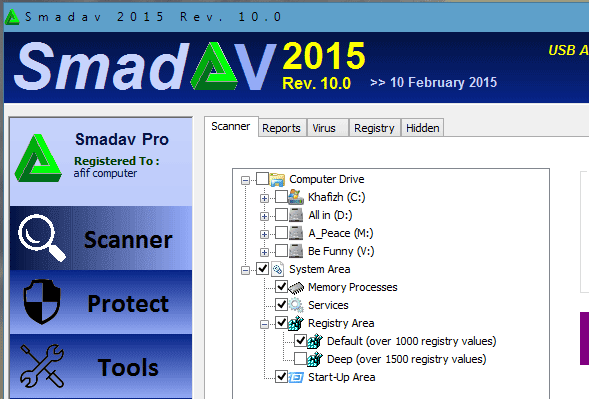The height and width of the screenshot is (399, 589).
Task: Check the Computer Drive checkbox
Action: [262, 178]
